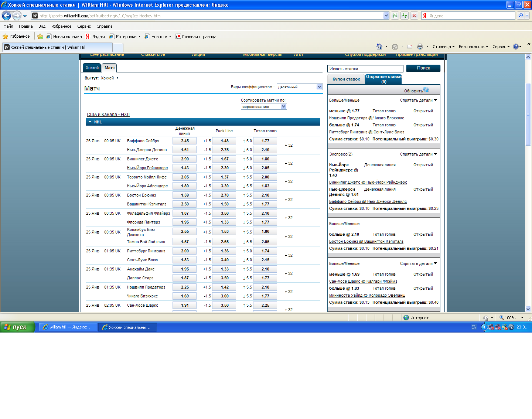The image size is (532, 419).
Task: Click the Stop loading icon
Action: (x=414, y=16)
